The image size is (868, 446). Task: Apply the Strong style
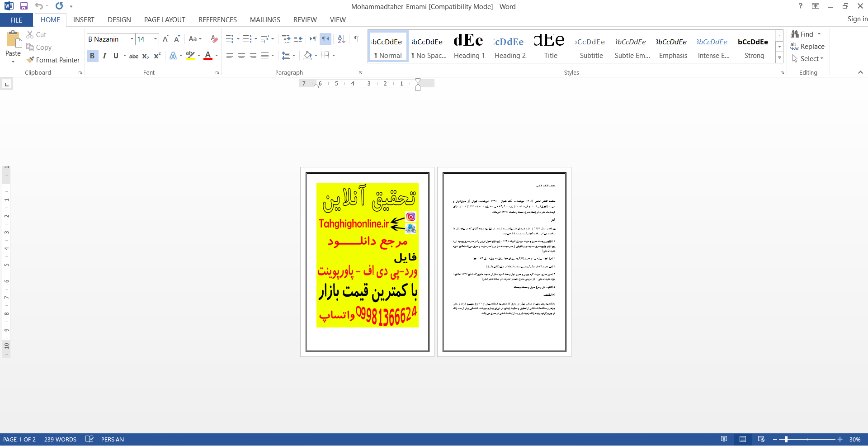[754, 47]
